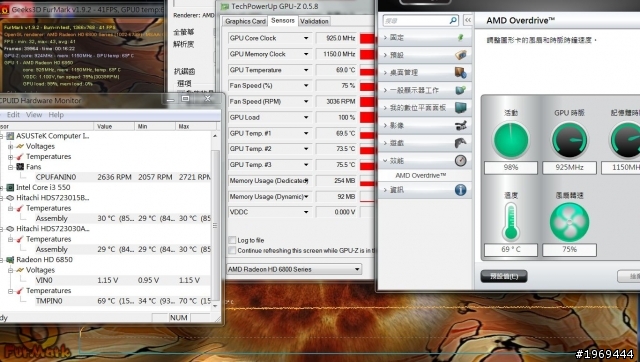Click the display tasks monitor icon
Screen dimensions: 640x362
click(x=460, y=90)
